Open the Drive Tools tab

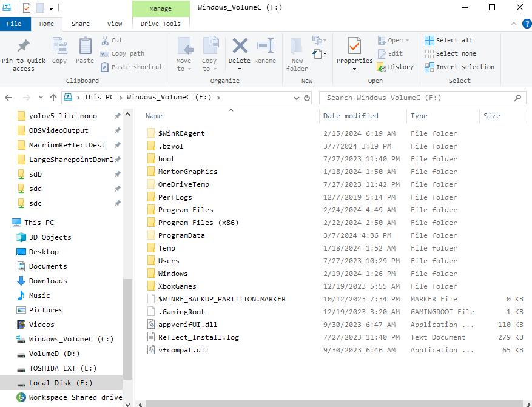(161, 24)
